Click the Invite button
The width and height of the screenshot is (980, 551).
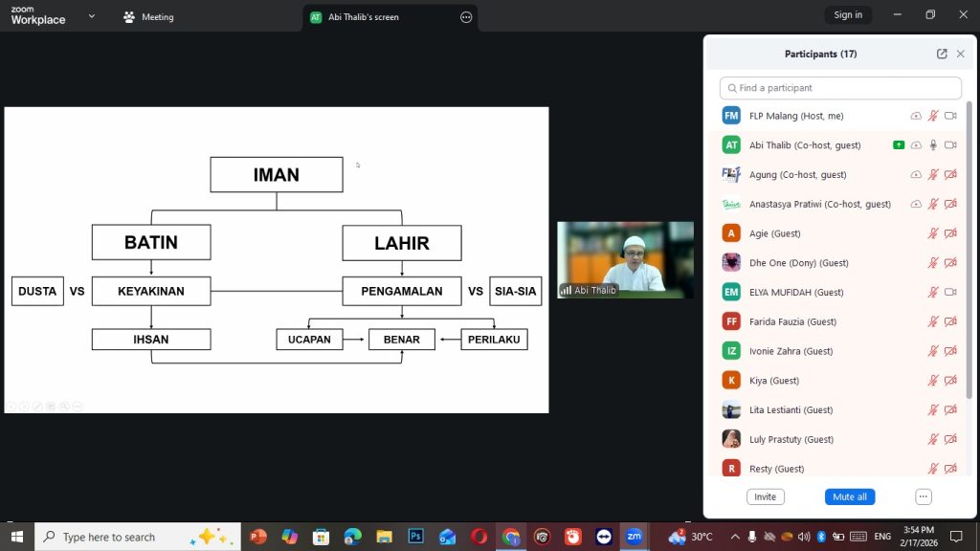[x=765, y=496]
